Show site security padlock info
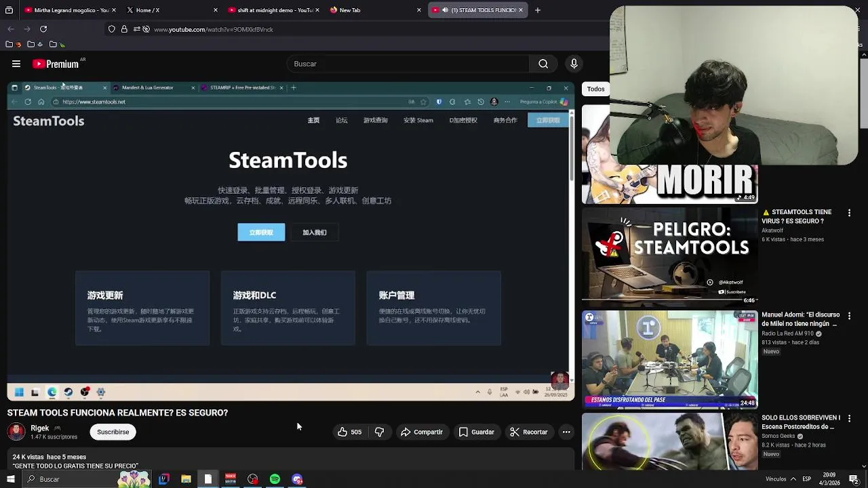The height and width of the screenshot is (488, 868). [x=124, y=29]
